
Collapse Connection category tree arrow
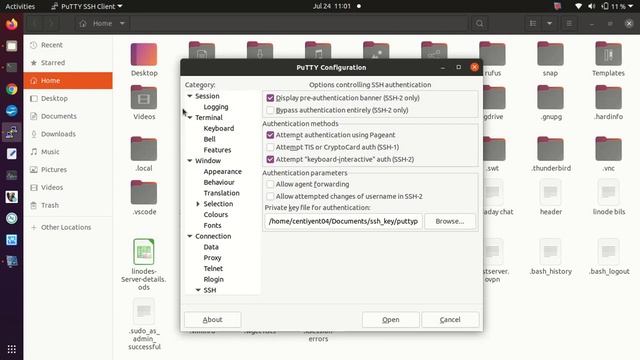coord(190,236)
